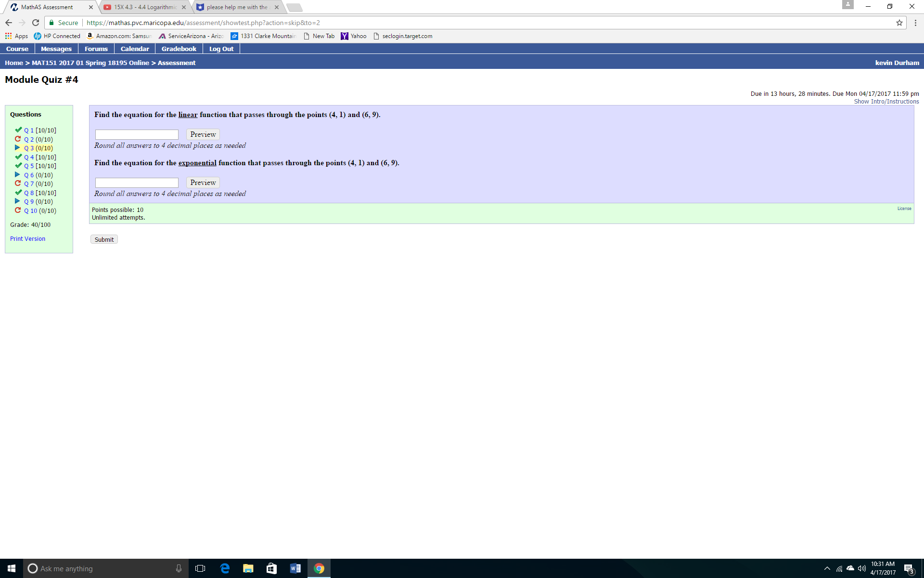
Task: Bookmark this page with the star icon
Action: 899,22
